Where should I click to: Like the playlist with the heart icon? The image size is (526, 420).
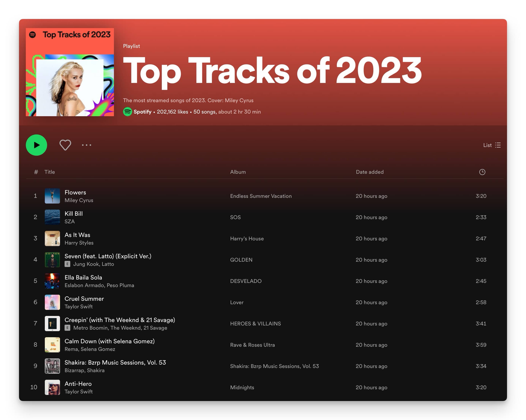pos(65,145)
